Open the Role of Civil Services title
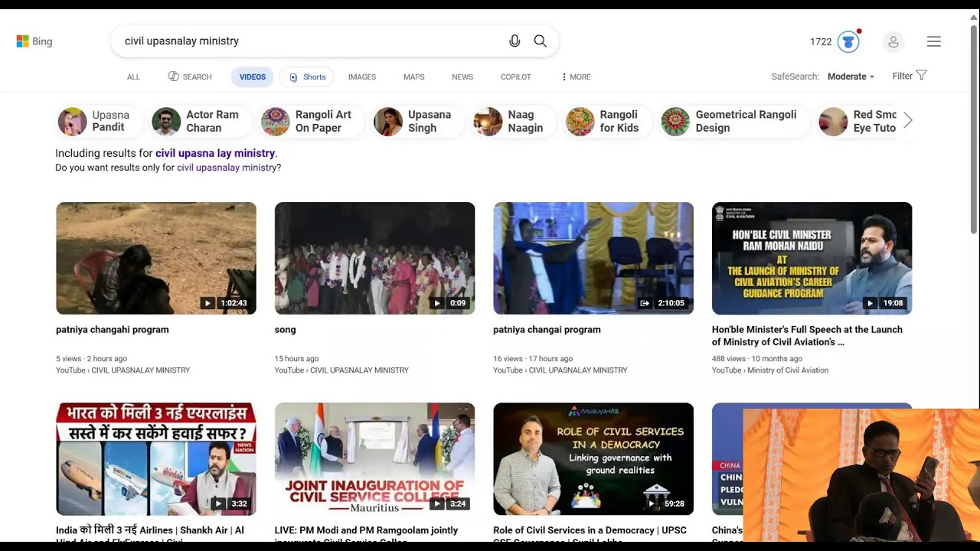980x551 pixels. tap(590, 534)
